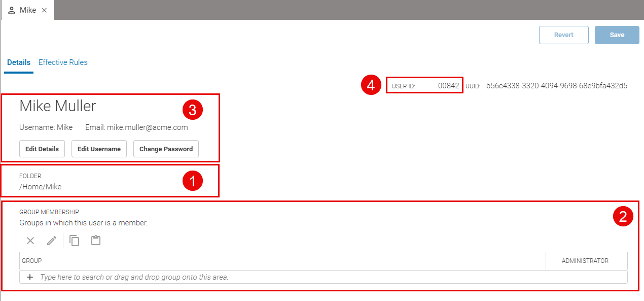The width and height of the screenshot is (644, 301).
Task: Click the GROUP column header
Action: 32,260
